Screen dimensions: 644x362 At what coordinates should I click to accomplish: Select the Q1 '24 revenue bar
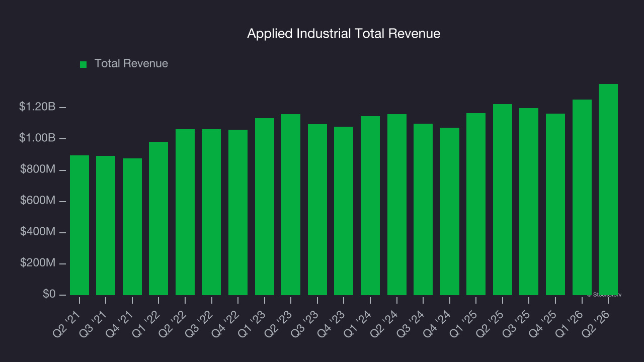click(x=370, y=206)
